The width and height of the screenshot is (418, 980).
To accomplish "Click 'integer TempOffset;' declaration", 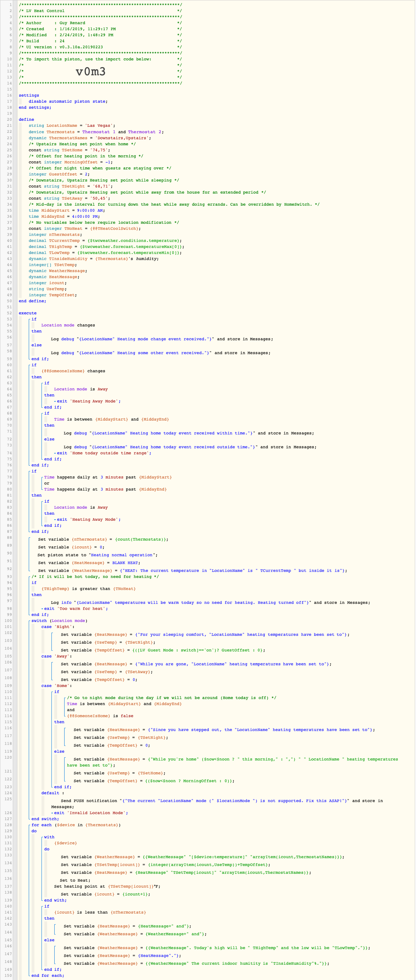I will (53, 295).
